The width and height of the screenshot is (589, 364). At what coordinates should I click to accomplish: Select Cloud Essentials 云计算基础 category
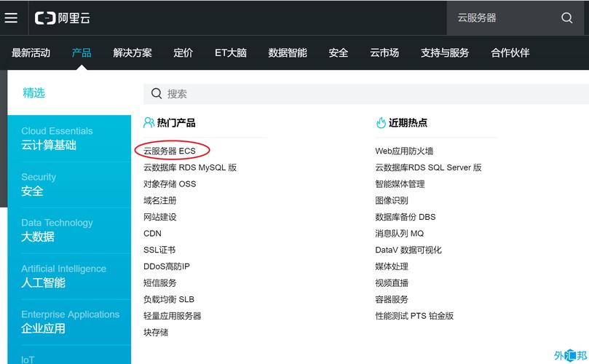coord(69,138)
